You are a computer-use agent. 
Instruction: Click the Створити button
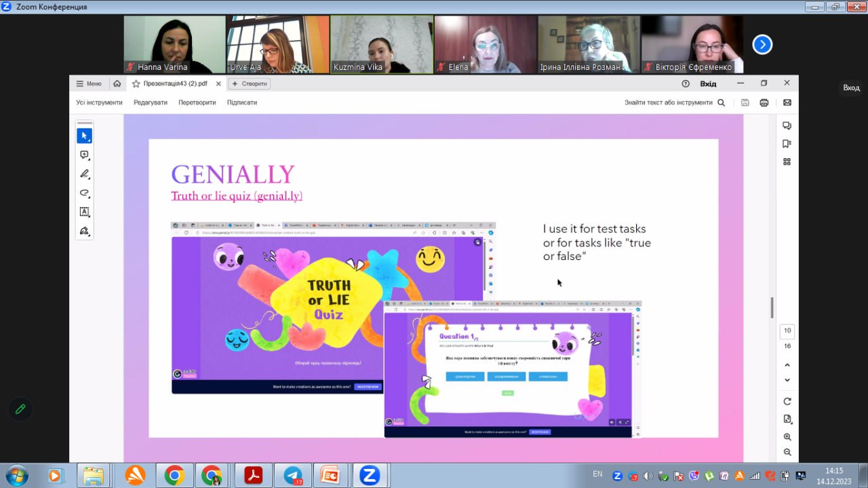tap(250, 84)
